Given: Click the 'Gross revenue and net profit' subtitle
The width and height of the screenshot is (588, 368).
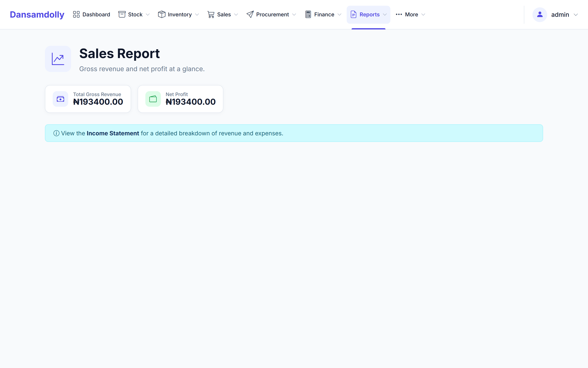Looking at the screenshot, I should coord(142,69).
